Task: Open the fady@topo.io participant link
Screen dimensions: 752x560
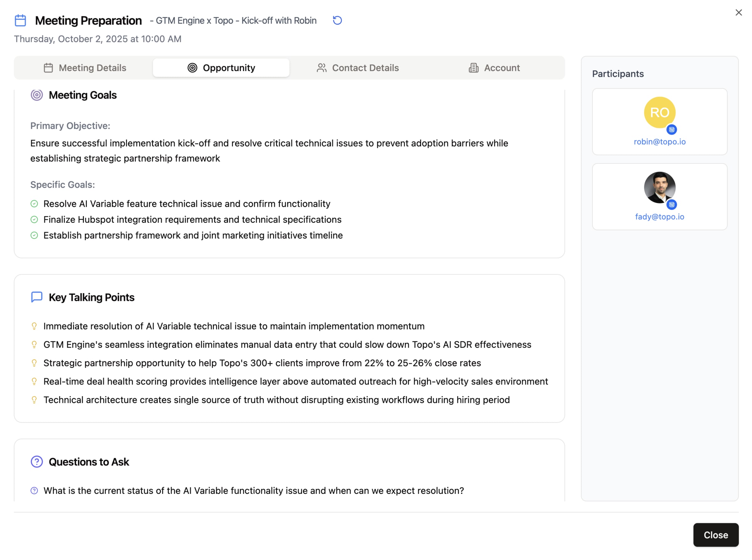Action: [659, 217]
